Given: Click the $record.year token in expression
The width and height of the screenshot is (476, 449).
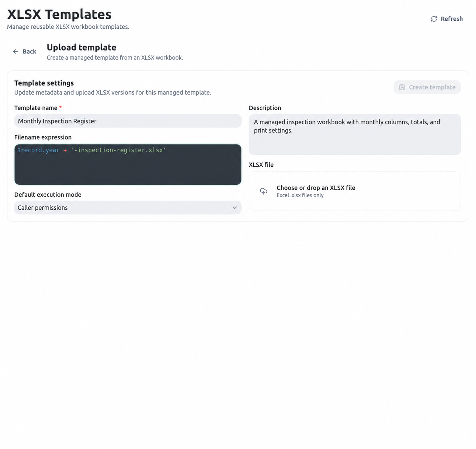Looking at the screenshot, I should [x=38, y=150].
